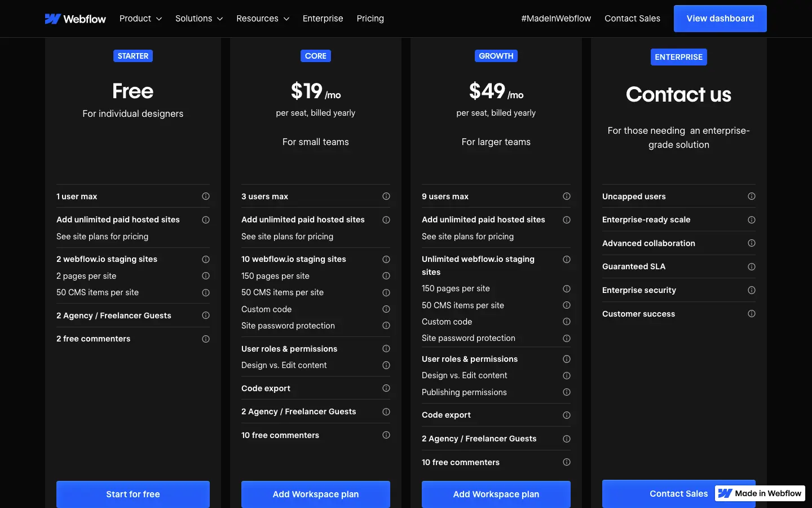This screenshot has width=812, height=508.
Task: Click the View dashboard button
Action: 720,19
